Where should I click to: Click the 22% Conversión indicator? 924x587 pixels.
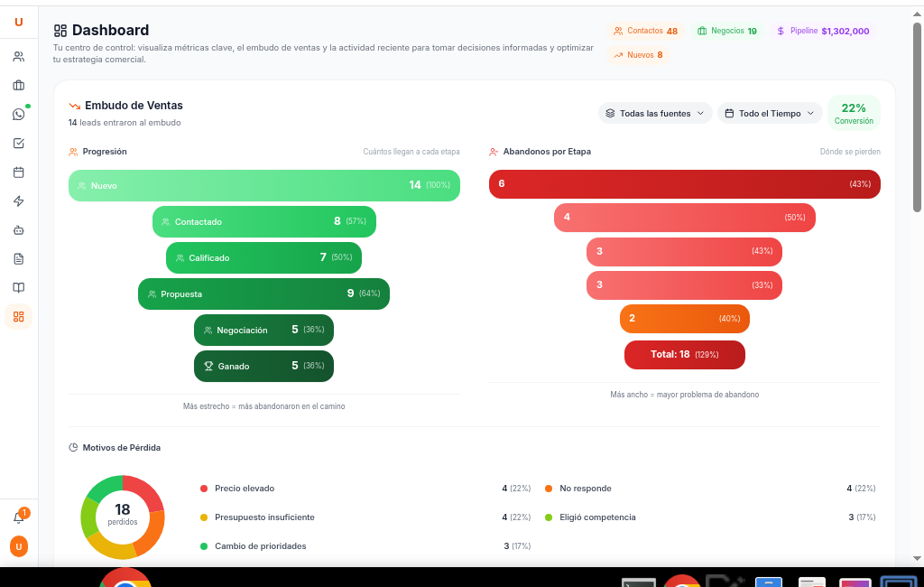854,113
